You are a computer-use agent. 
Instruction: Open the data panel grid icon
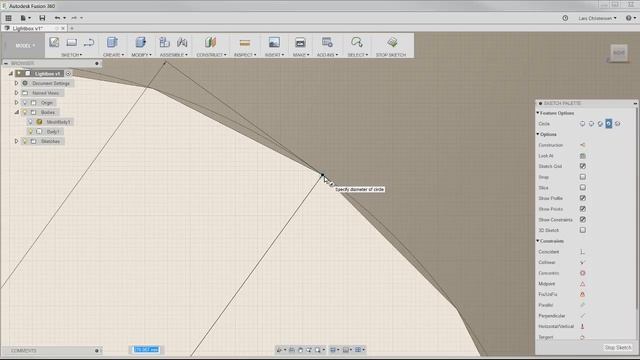click(8, 18)
